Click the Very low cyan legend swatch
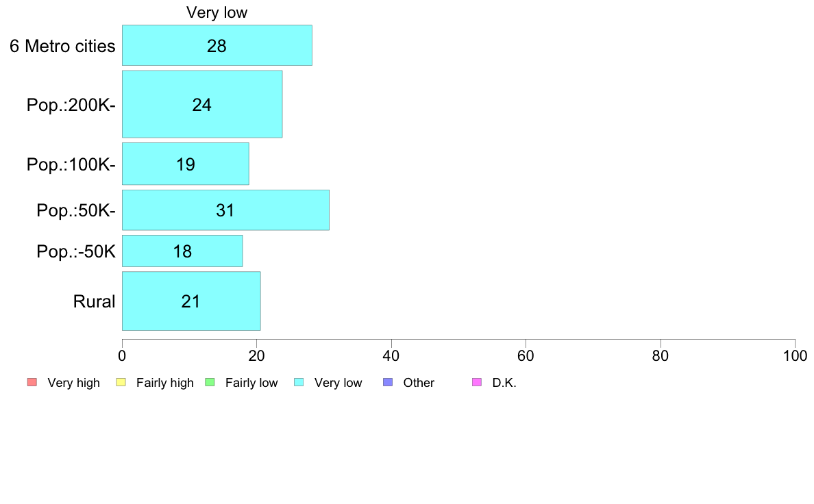The height and width of the screenshot is (504, 814). pyautogui.click(x=299, y=383)
